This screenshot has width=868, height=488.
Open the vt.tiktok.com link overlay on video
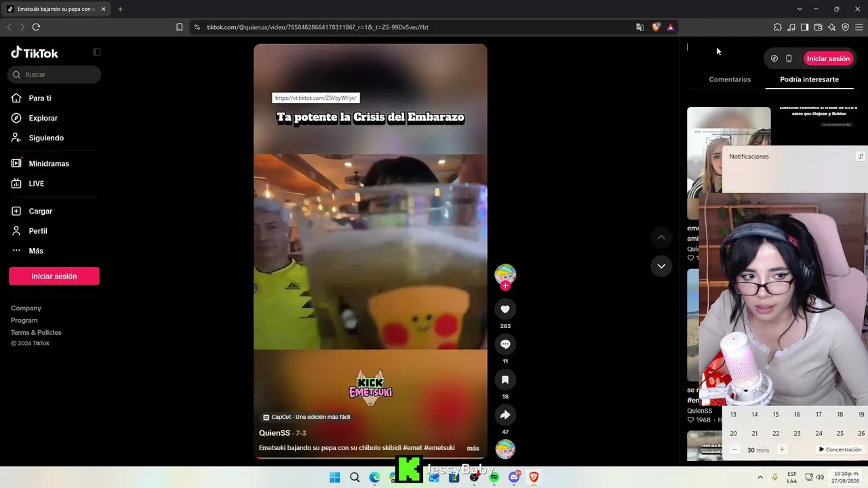click(x=316, y=98)
